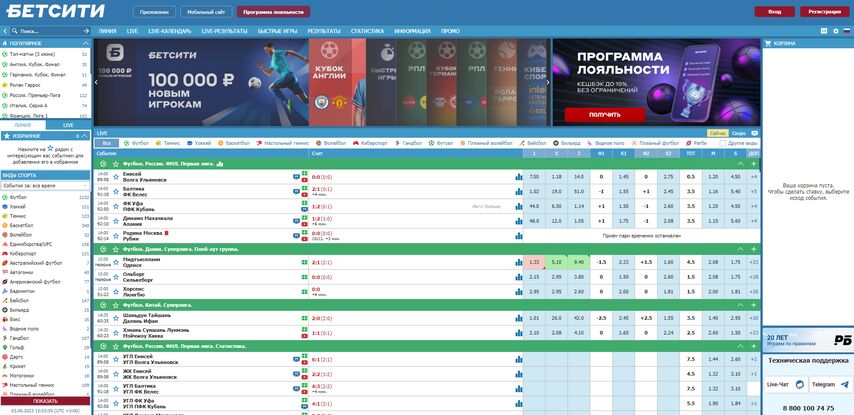Image resolution: width=854 pixels, height=415 pixels.
Task: Switch to the Скоро toggle
Action: 739,133
